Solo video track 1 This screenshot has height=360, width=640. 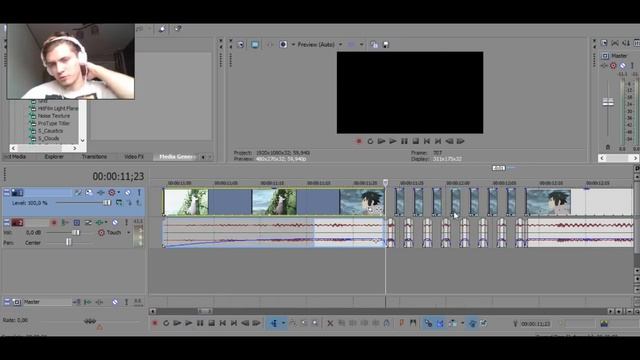(139, 192)
